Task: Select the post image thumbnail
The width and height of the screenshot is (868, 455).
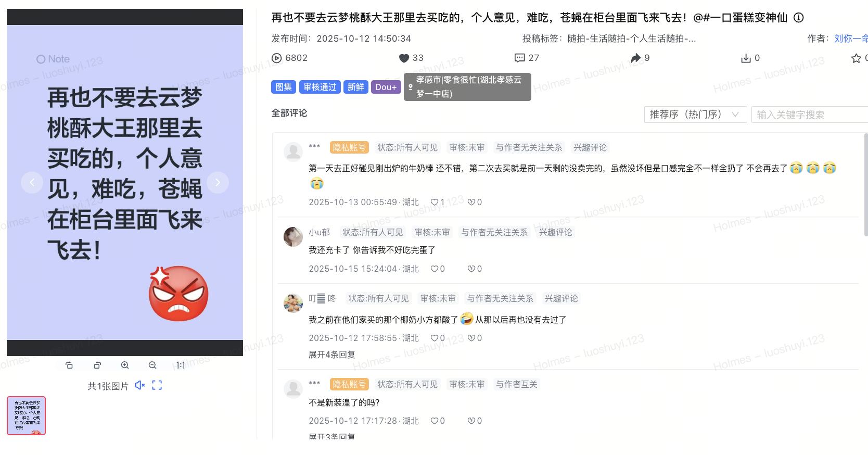Action: 26,415
